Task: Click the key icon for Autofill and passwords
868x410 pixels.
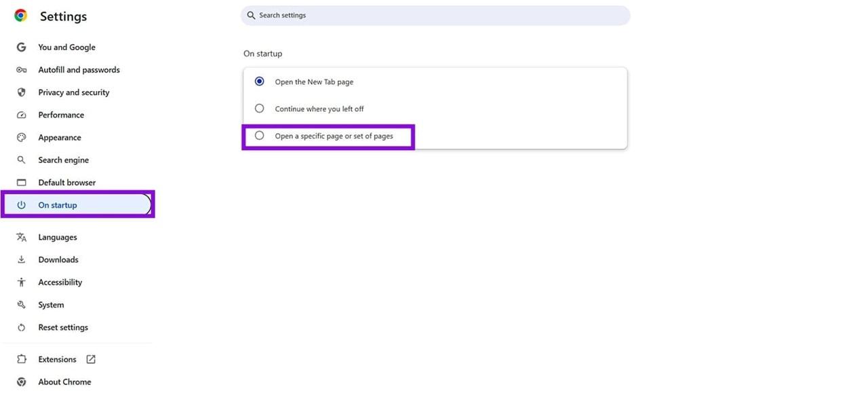Action: point(22,70)
